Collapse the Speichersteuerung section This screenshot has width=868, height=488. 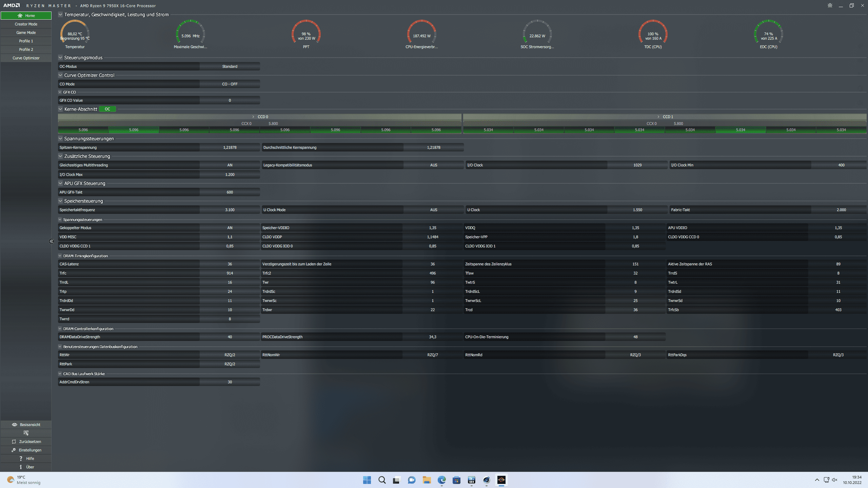pos(60,201)
